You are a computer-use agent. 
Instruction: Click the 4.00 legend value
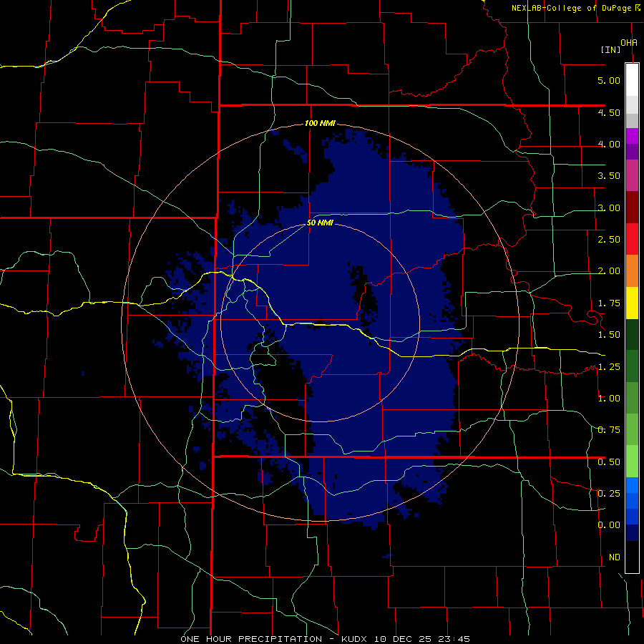click(609, 144)
